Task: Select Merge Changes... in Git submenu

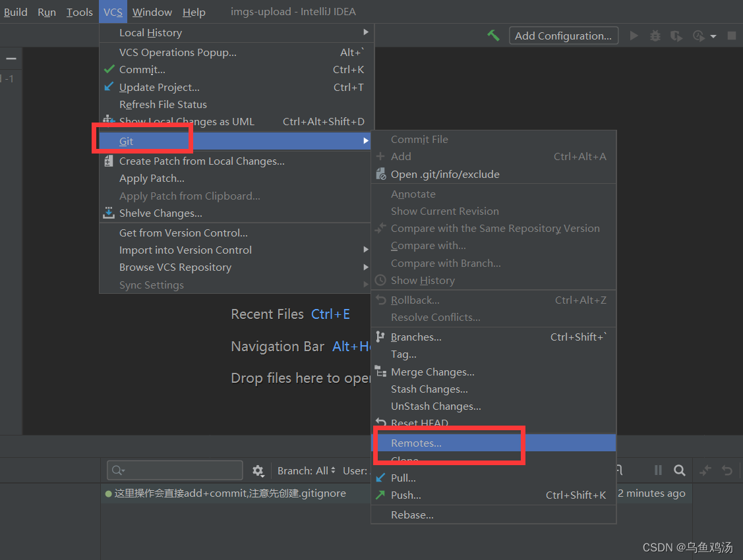Action: pyautogui.click(x=493, y=372)
